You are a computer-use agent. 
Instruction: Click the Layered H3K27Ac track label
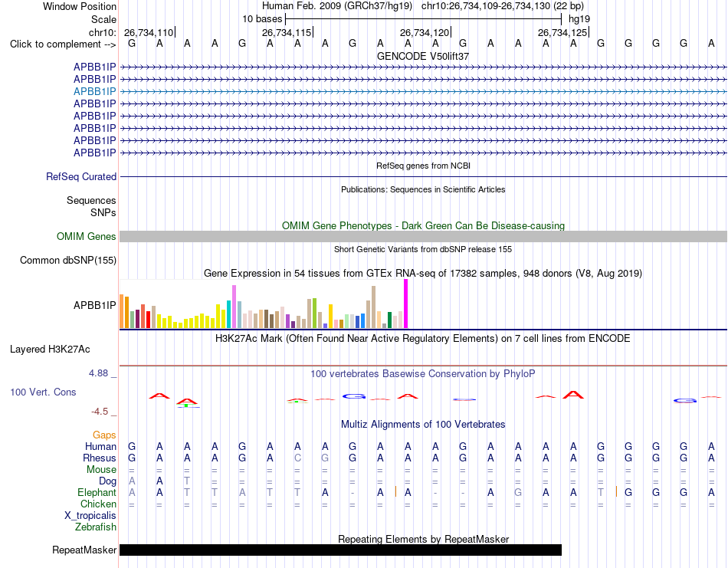click(x=50, y=350)
